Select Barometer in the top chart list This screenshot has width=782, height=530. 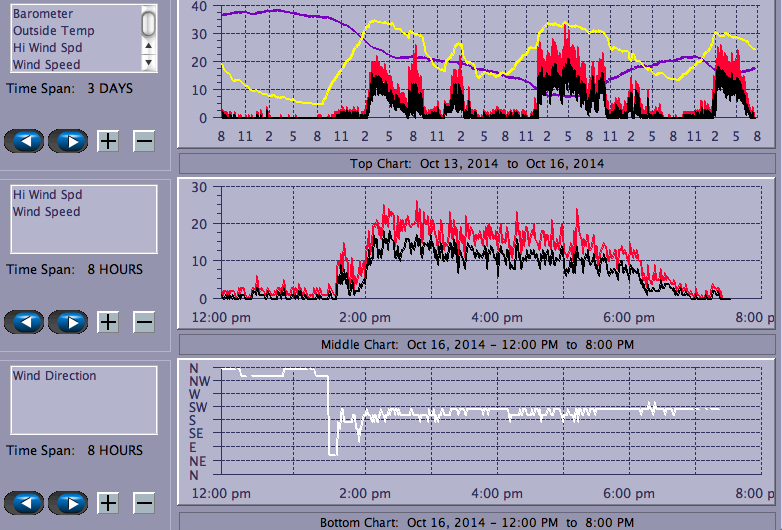point(43,15)
